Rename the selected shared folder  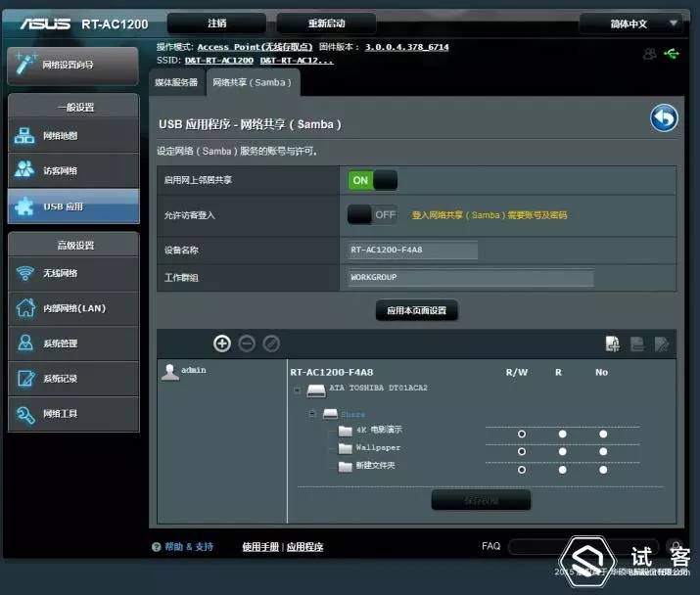(x=662, y=343)
